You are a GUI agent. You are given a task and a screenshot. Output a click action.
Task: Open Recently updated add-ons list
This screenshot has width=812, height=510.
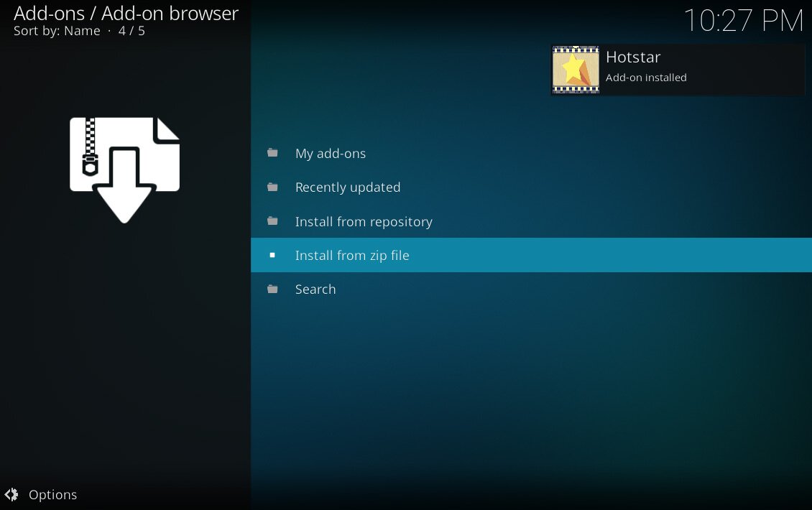531,187
